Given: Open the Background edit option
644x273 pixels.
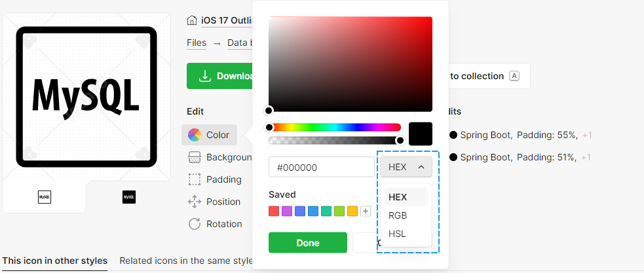Looking at the screenshot, I should (x=219, y=157).
